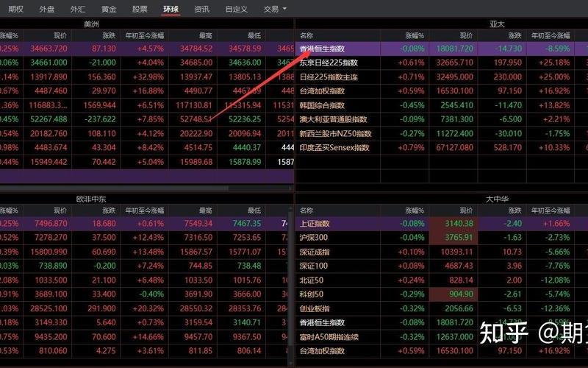Sort 欧非中东 table by 现价 header
Image resolution: width=588 pixels, height=368 pixels.
point(60,210)
